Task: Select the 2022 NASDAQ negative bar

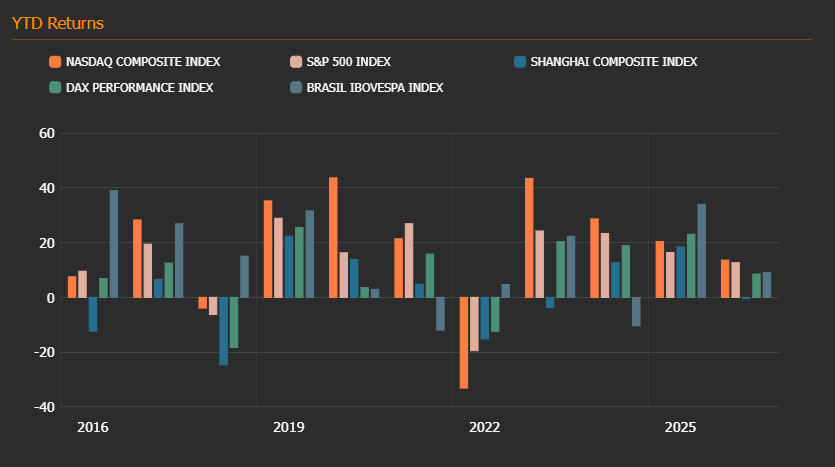Action: [x=464, y=343]
